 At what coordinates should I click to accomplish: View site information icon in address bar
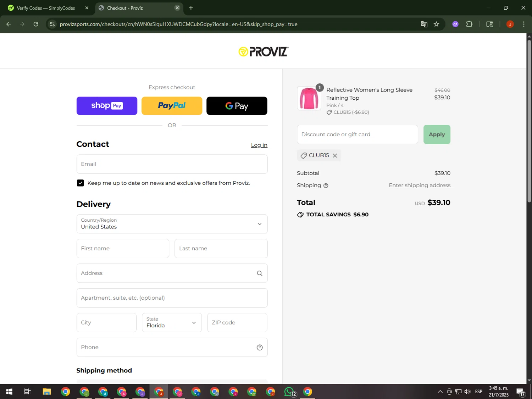52,24
